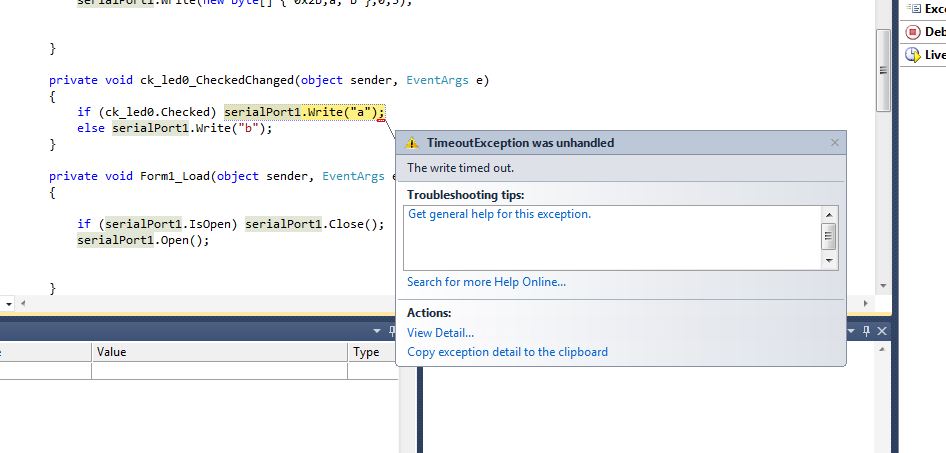Image resolution: width=946 pixels, height=453 pixels.
Task: Open the editor zoom level dropdown
Action: pos(8,304)
